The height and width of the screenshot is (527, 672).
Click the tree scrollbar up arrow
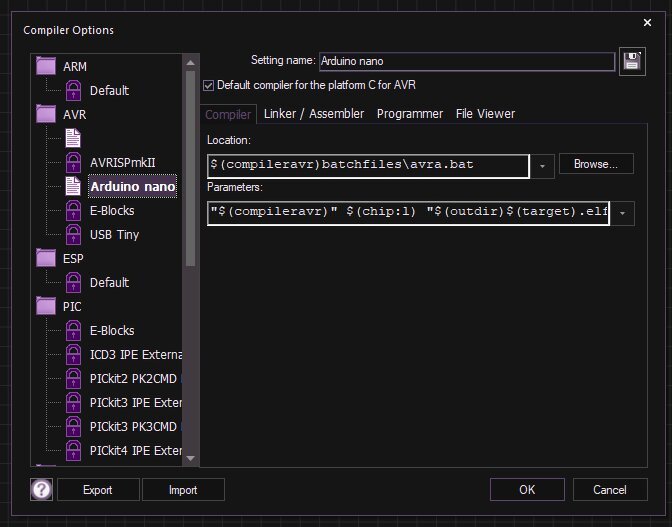[191, 63]
